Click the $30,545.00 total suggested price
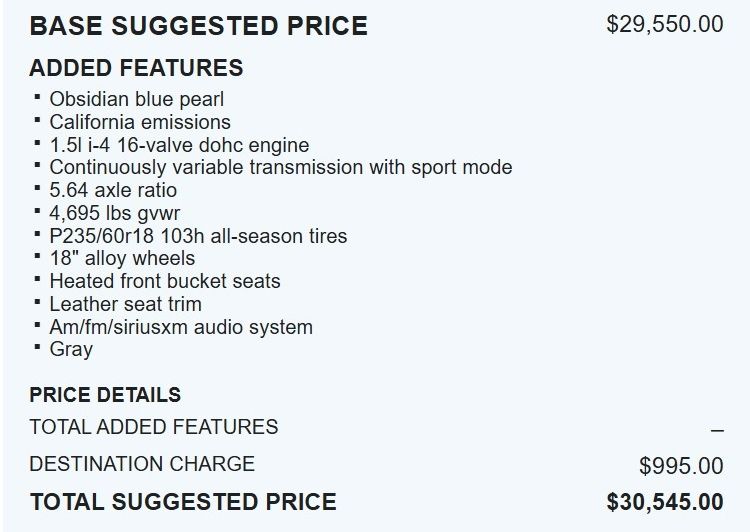The height and width of the screenshot is (532, 750). [x=664, y=502]
